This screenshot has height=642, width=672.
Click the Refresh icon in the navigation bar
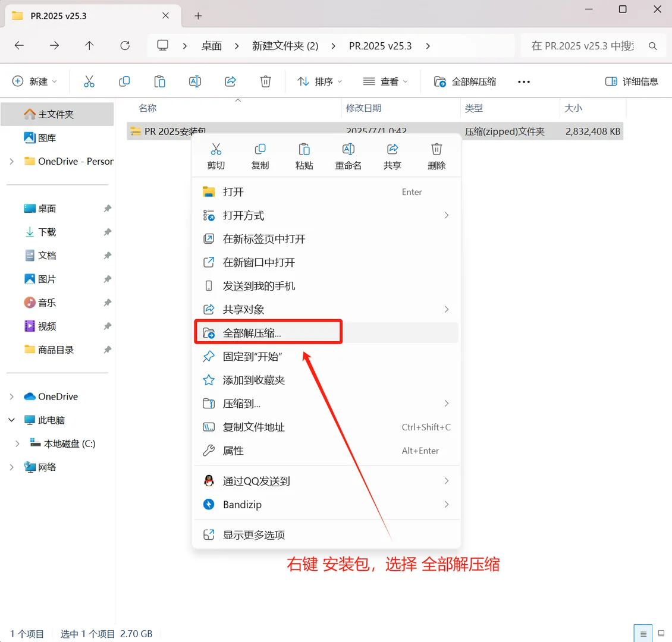click(x=124, y=45)
